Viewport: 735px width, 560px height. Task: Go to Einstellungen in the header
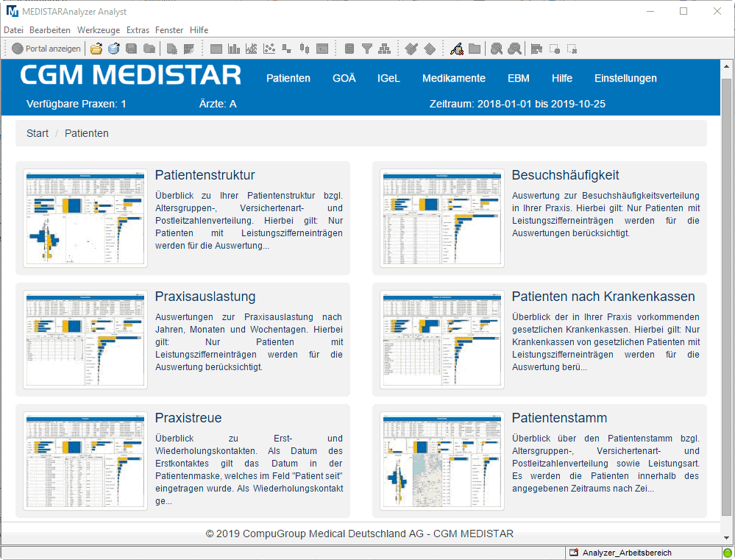(625, 78)
